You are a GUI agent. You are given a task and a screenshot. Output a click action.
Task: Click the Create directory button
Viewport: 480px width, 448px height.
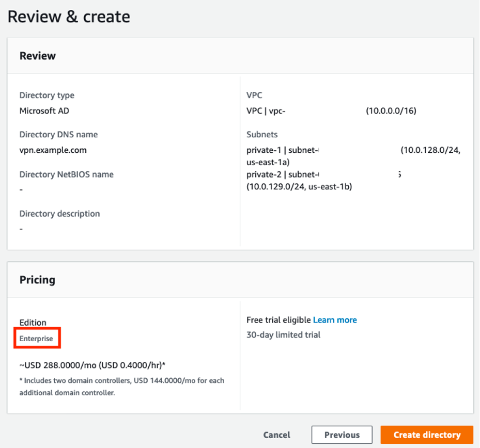[x=427, y=435]
